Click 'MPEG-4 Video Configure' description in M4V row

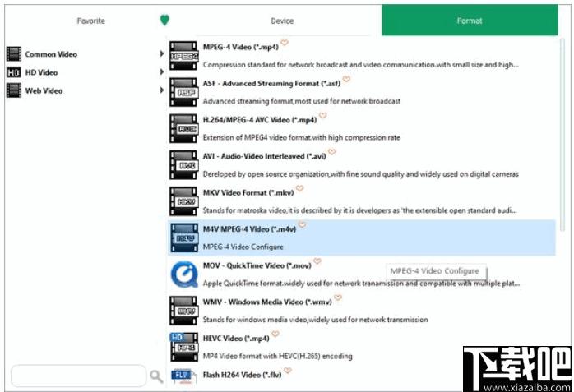[x=243, y=247]
